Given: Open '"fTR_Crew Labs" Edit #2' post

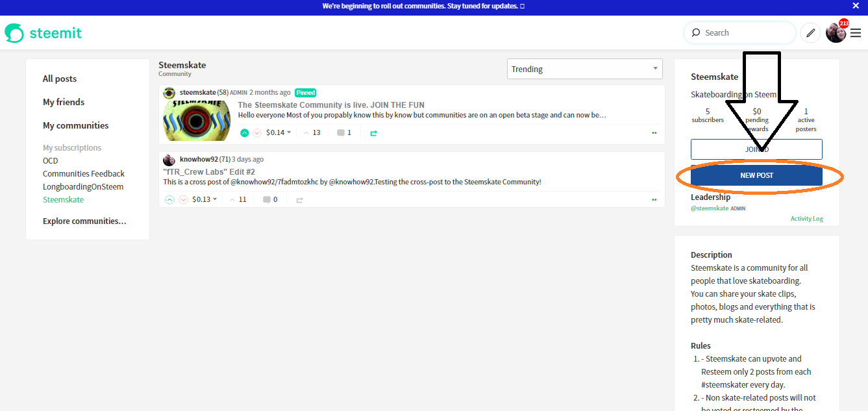Looking at the screenshot, I should click(209, 171).
